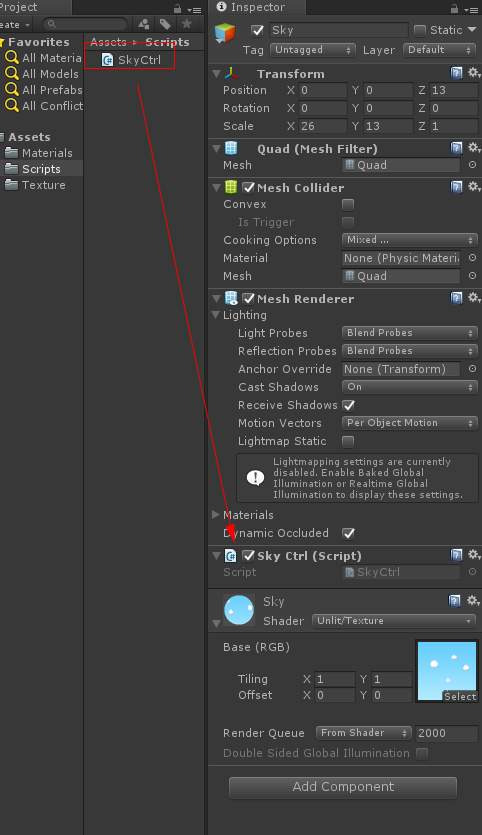Image resolution: width=482 pixels, height=835 pixels.
Task: Toggle Receive Shadows checkbox
Action: tap(349, 405)
